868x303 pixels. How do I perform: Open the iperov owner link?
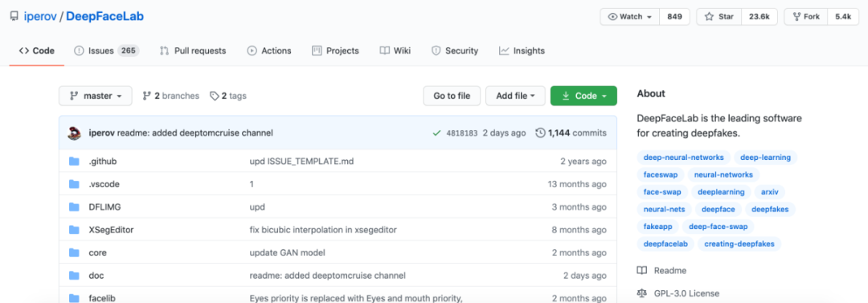(x=40, y=16)
